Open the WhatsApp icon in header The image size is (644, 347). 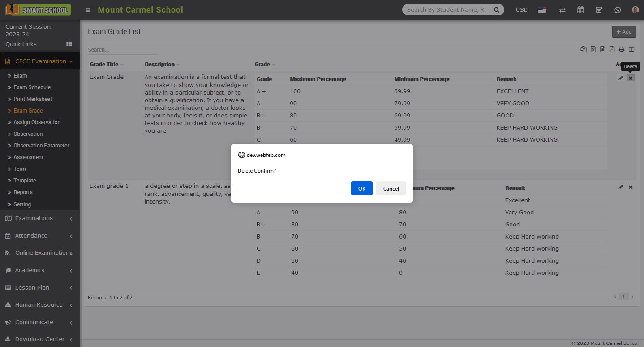[x=618, y=10]
